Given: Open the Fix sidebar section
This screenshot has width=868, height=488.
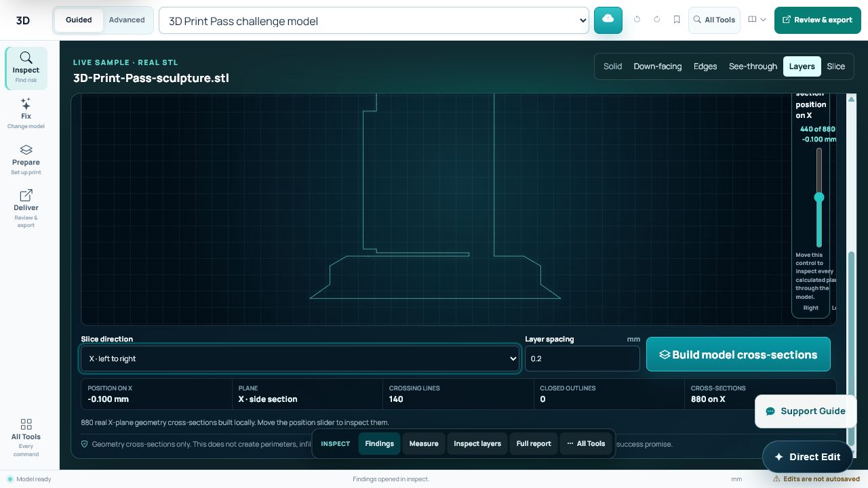Looking at the screenshot, I should (26, 113).
